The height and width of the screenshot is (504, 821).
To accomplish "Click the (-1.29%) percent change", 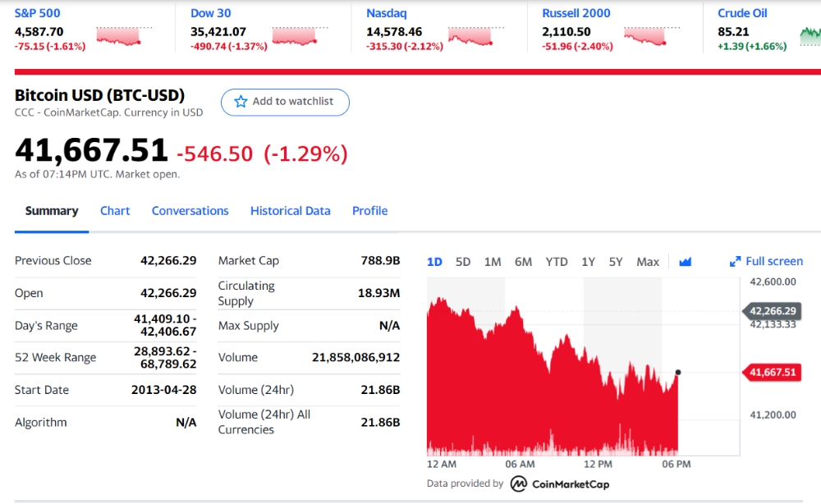I will pos(305,153).
